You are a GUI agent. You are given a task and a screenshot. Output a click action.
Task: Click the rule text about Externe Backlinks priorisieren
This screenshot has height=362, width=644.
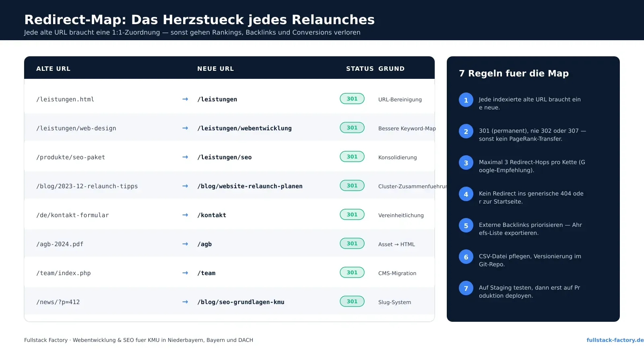pyautogui.click(x=530, y=229)
